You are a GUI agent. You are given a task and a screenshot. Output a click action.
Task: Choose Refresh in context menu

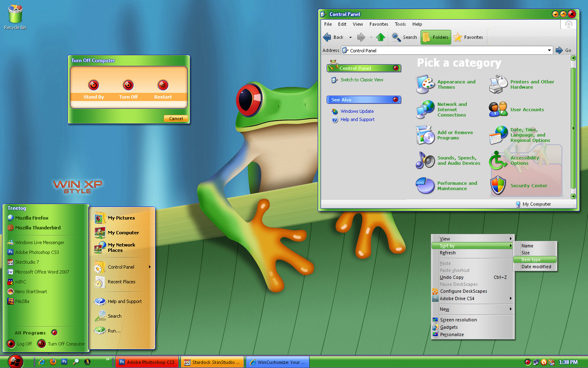472,253
